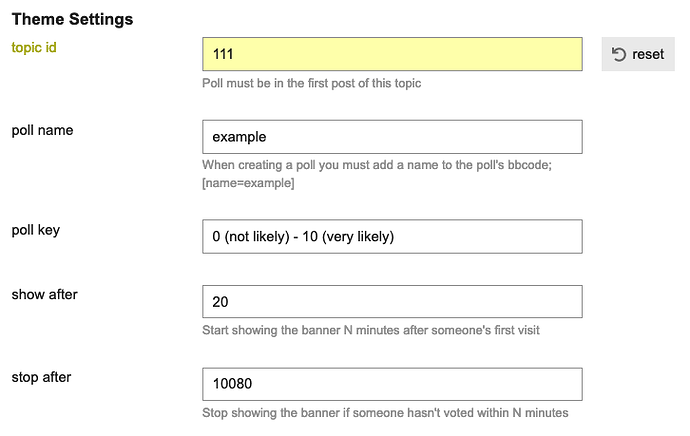Image resolution: width=690 pixels, height=436 pixels.
Task: Select the poll key text field
Action: tap(392, 237)
